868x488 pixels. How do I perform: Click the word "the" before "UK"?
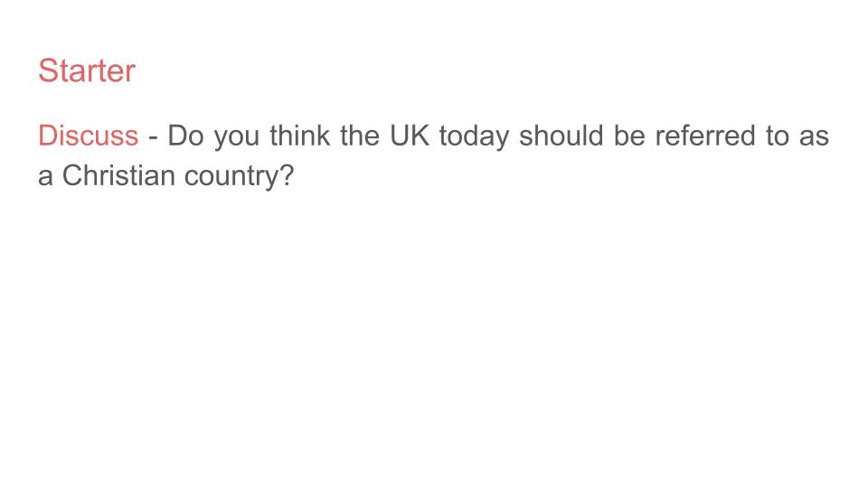360,136
